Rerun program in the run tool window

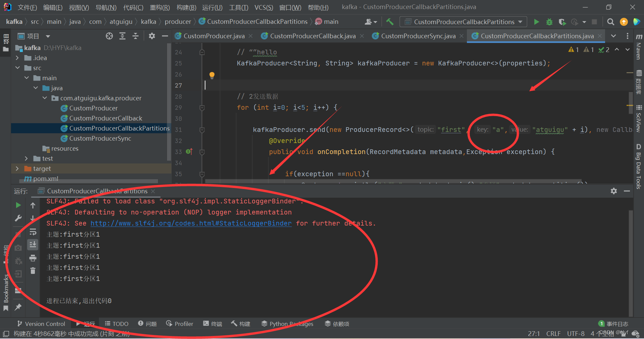point(18,205)
